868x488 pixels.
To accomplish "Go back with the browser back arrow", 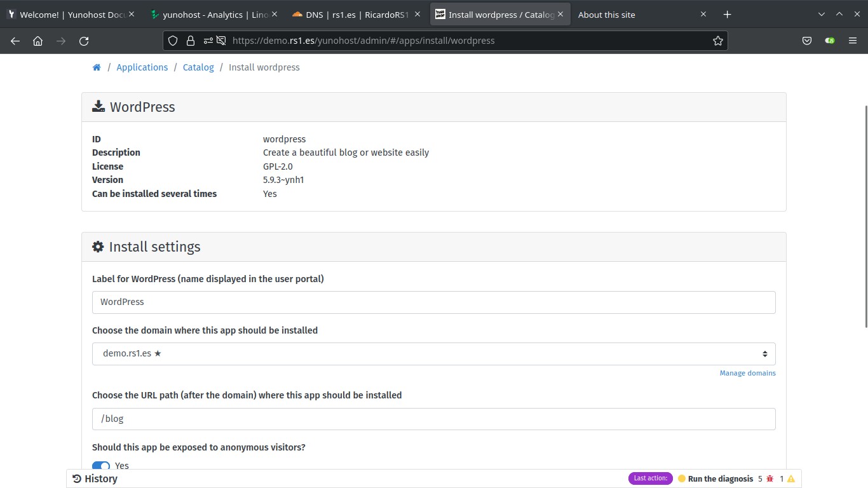I will coord(15,41).
